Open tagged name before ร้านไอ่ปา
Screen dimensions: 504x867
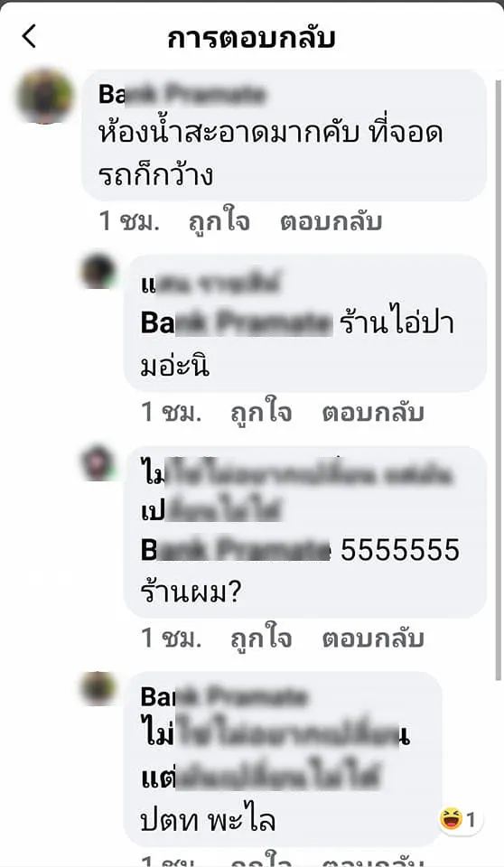237,323
